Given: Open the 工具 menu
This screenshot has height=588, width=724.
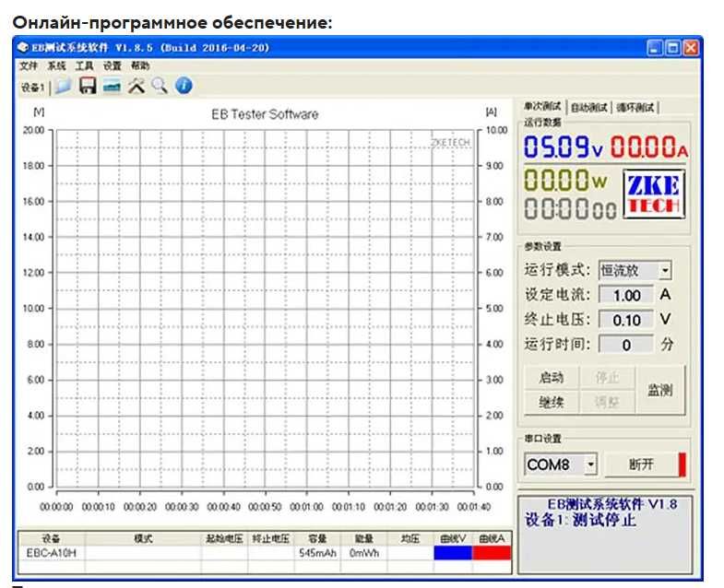Looking at the screenshot, I should coord(85,66).
